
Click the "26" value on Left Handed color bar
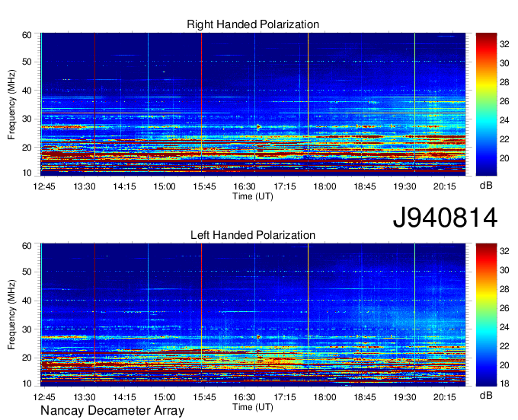[504, 308]
